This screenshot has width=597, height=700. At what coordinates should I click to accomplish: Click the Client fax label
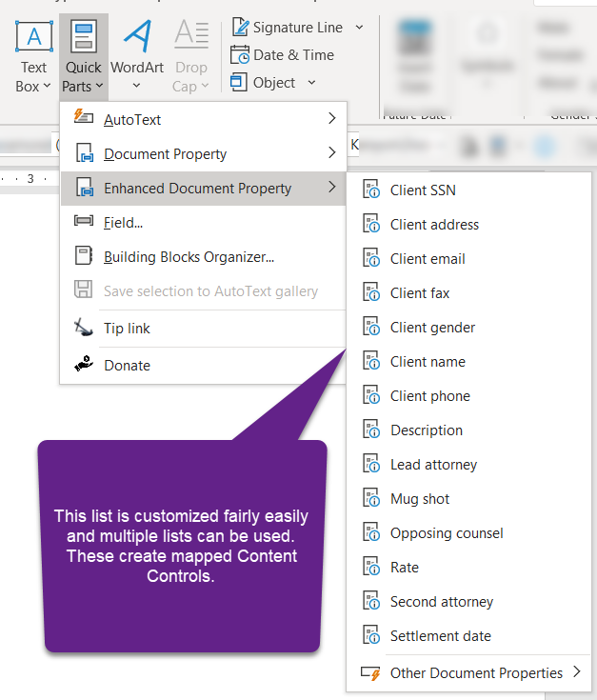point(420,293)
